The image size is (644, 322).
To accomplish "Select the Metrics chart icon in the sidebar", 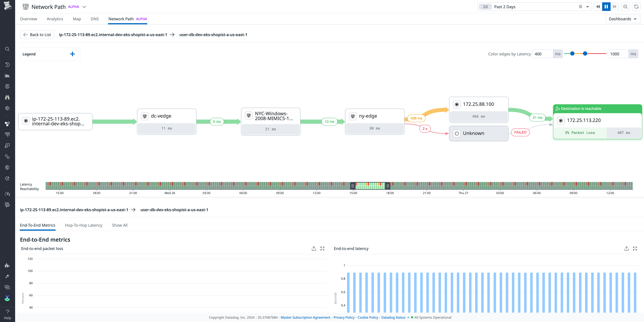I will coord(7,75).
